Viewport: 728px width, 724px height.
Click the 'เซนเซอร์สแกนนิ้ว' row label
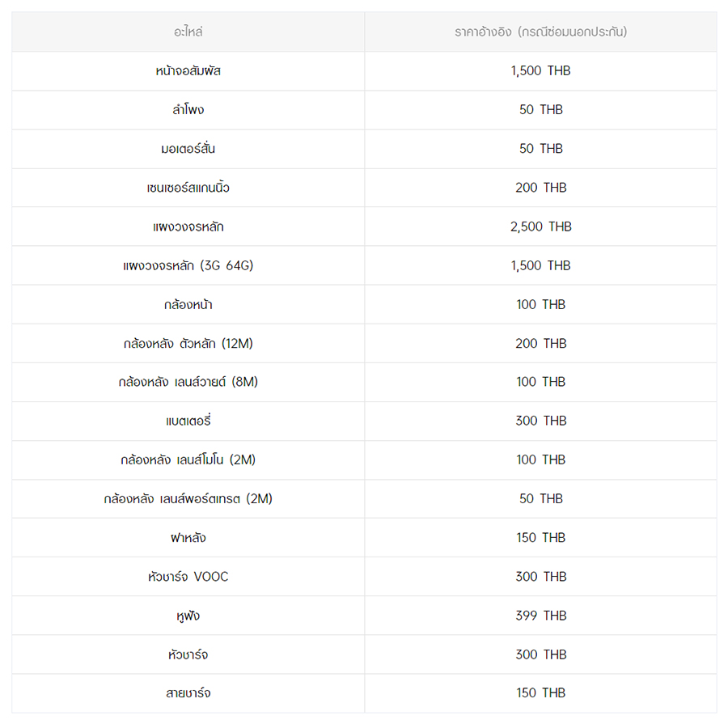[x=188, y=188]
